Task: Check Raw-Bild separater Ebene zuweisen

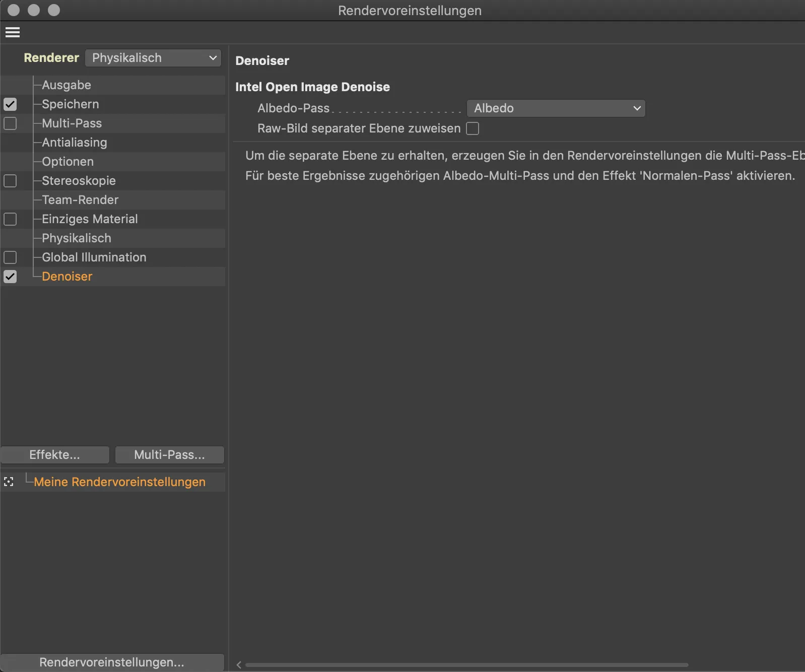Action: click(x=473, y=128)
